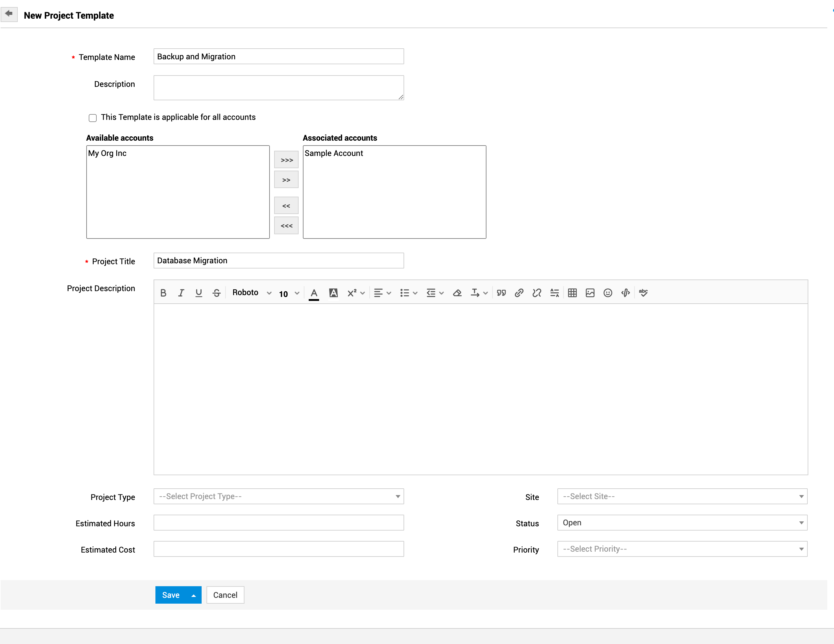Clear formatting with the eraser icon
834x644 pixels.
click(457, 293)
